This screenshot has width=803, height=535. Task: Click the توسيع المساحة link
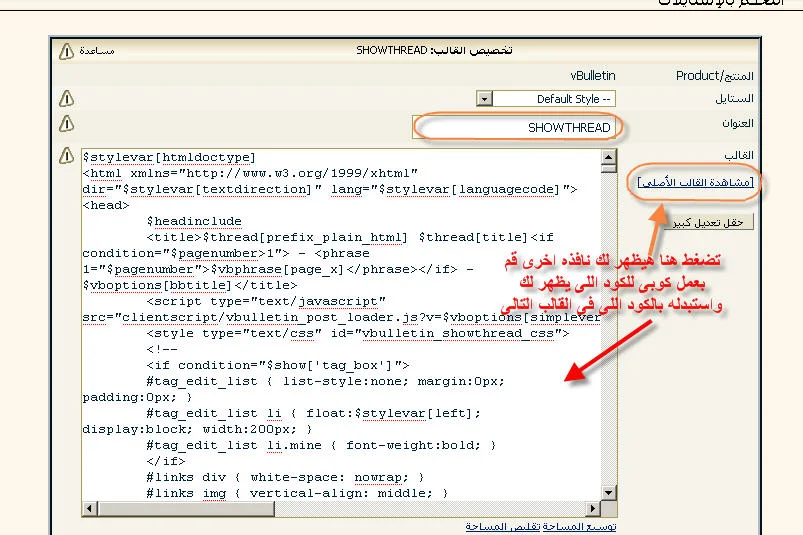(x=580, y=526)
